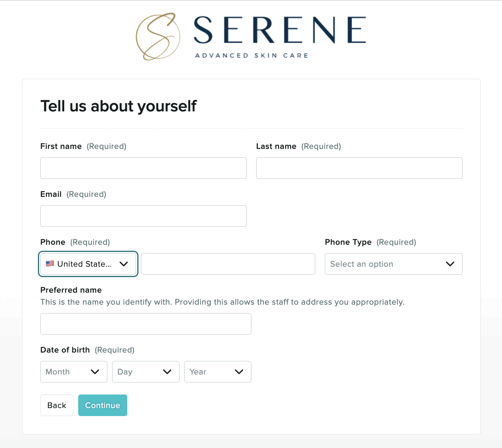This screenshot has width=502, height=448.
Task: Click the chevron on the Phone Type selector
Action: tap(450, 264)
